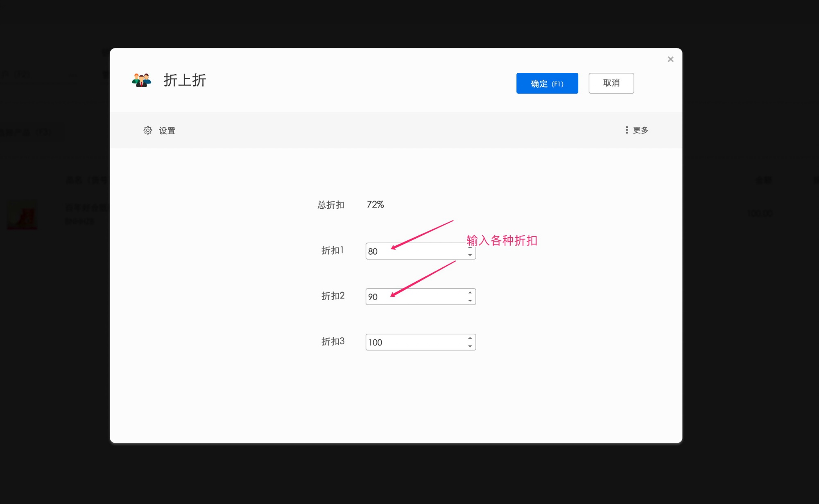The height and width of the screenshot is (504, 819).
Task: Decrease 折扣1 value with down arrow
Action: tap(470, 255)
